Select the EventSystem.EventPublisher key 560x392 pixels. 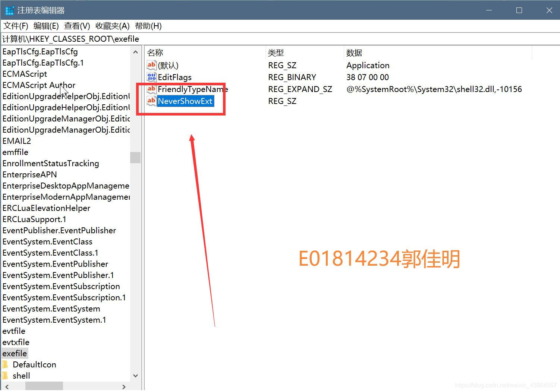pyautogui.click(x=55, y=264)
